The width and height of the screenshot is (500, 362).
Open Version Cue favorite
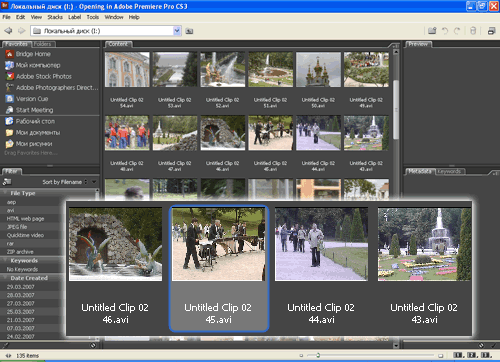27,99
